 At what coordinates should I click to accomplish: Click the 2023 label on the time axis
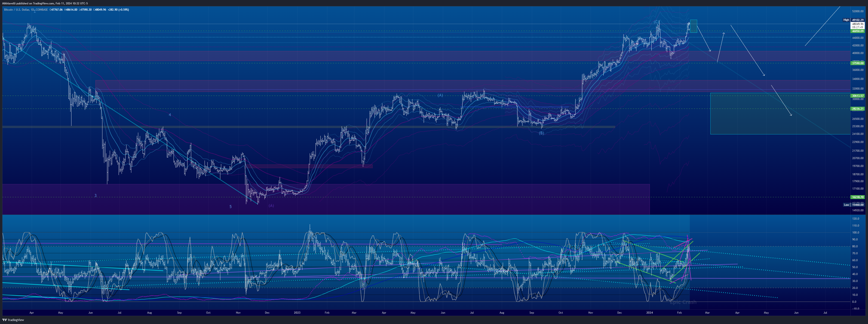point(297,312)
